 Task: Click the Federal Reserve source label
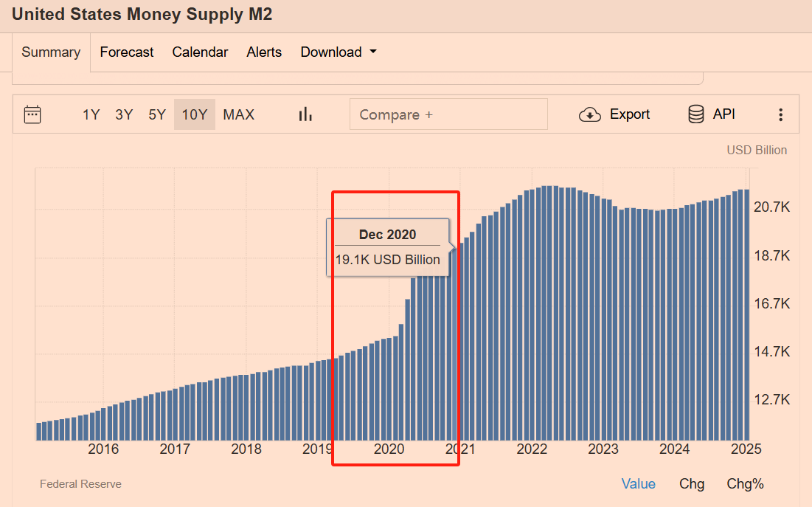tap(80, 484)
